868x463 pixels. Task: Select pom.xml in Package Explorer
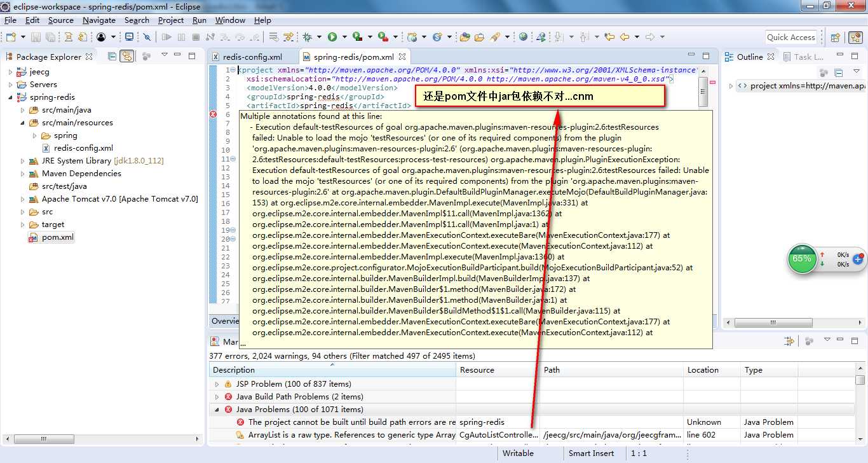pos(51,237)
